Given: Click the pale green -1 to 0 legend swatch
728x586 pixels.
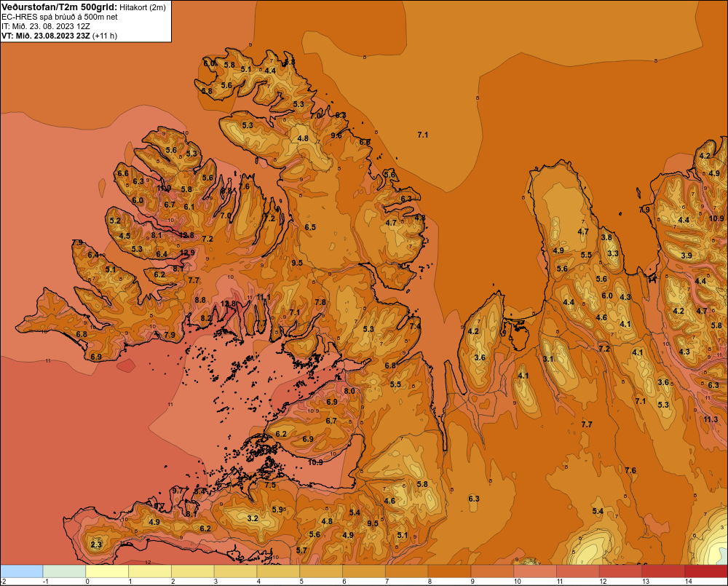Looking at the screenshot, I should pos(64,571).
